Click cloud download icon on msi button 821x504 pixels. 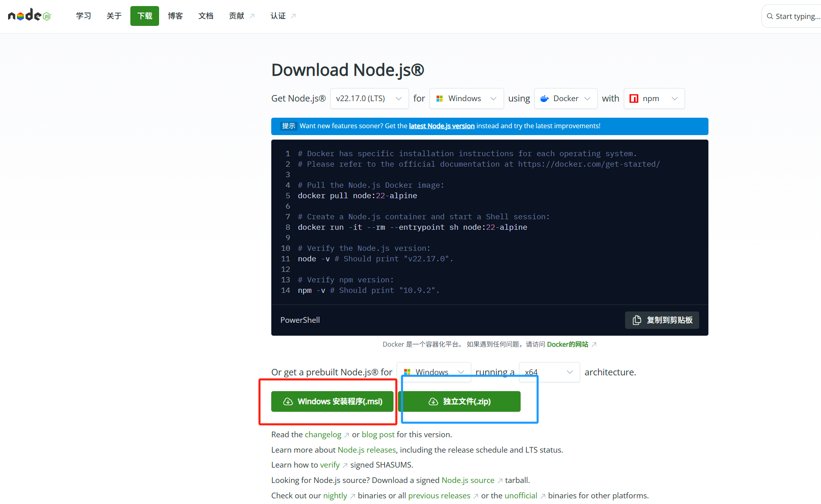[288, 401]
